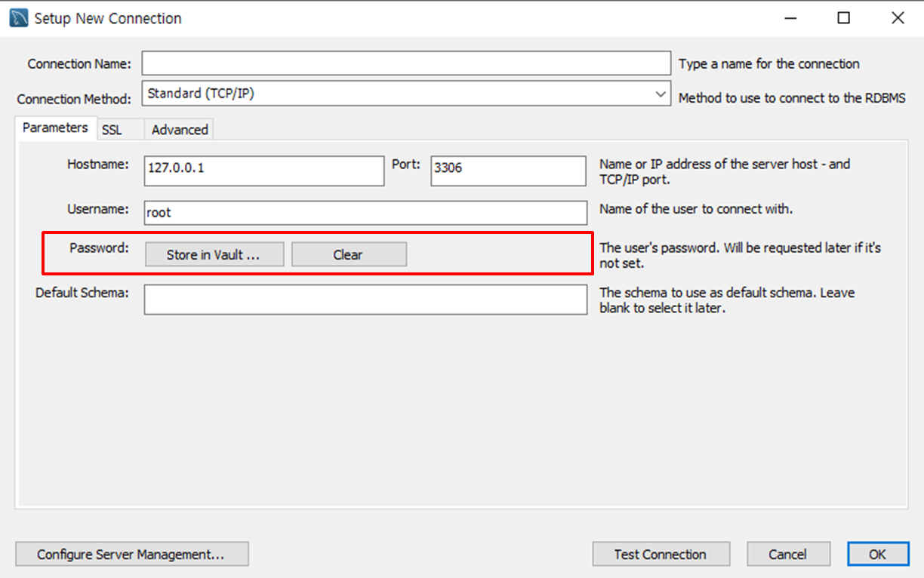This screenshot has height=578, width=924.
Task: Click the Port label
Action: pos(406,164)
